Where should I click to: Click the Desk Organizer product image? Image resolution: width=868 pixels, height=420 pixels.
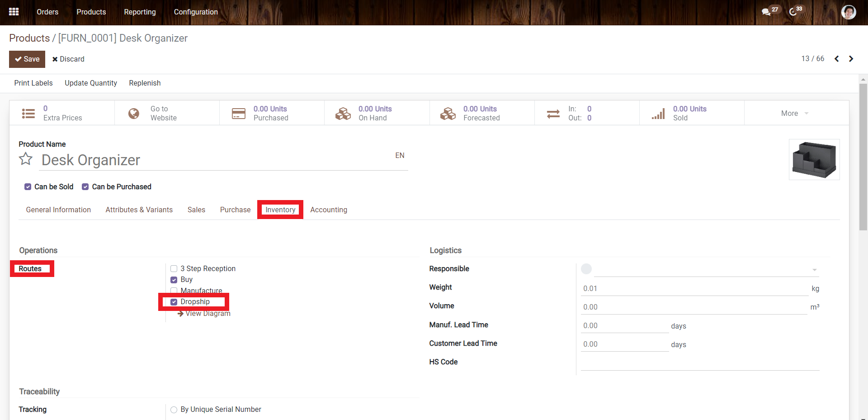pos(814,159)
